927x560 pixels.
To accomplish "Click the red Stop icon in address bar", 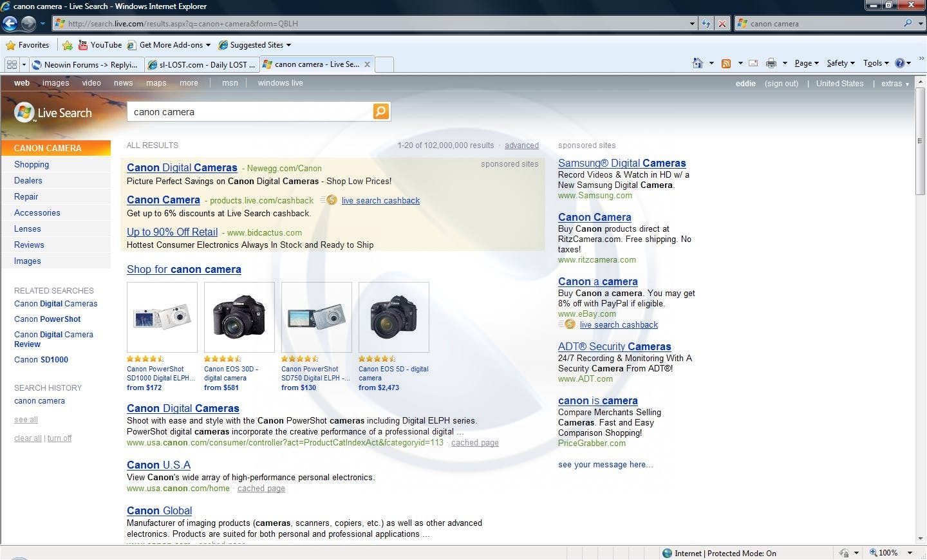I will click(722, 24).
